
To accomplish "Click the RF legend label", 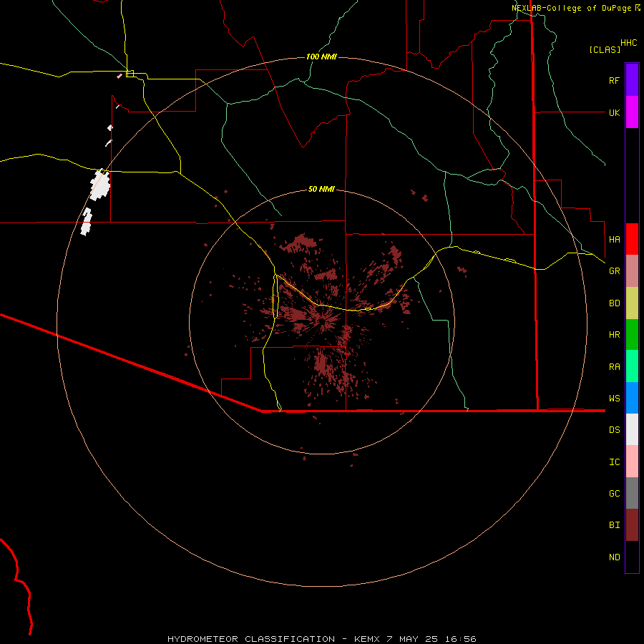I will pos(614,80).
